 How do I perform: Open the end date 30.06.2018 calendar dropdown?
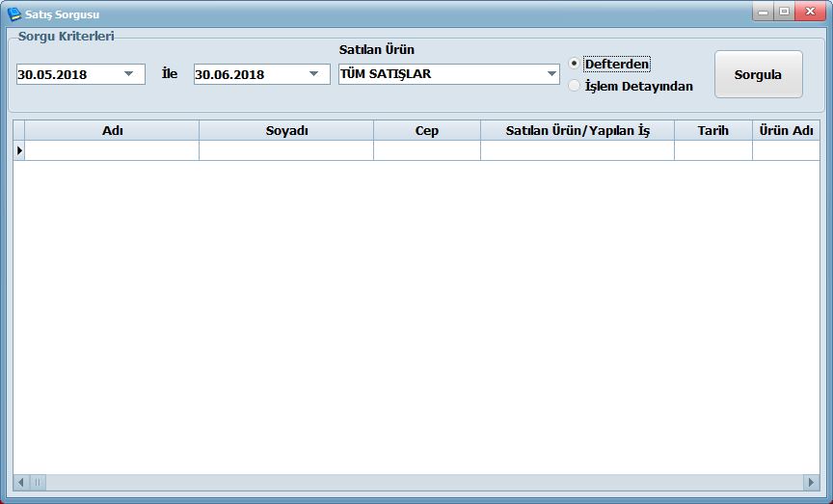click(313, 74)
